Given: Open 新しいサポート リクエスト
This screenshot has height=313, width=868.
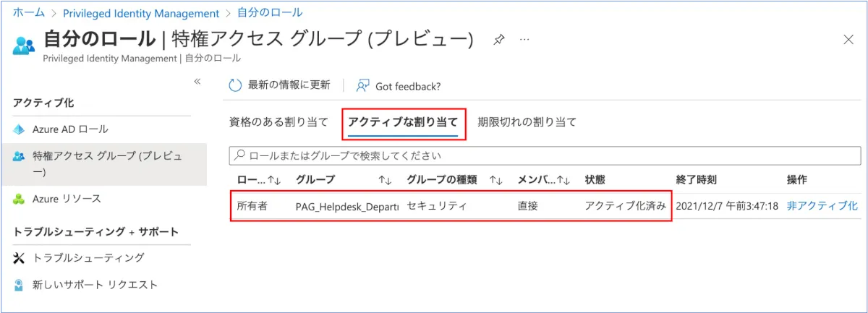Looking at the screenshot, I should pos(95,285).
